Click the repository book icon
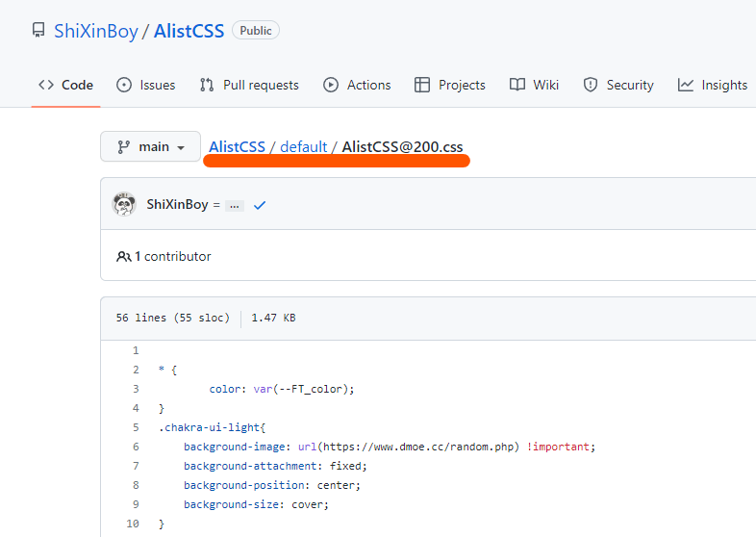Screen dimensions: 756x537 (38, 31)
